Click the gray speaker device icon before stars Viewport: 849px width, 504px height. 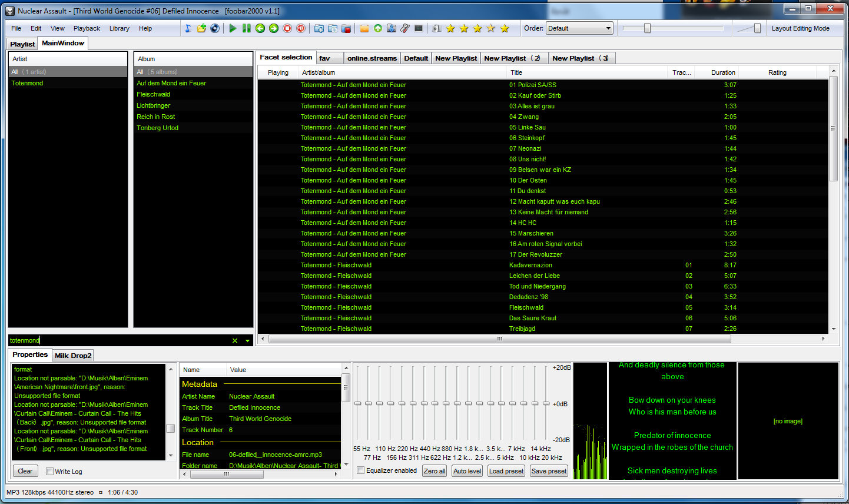436,28
